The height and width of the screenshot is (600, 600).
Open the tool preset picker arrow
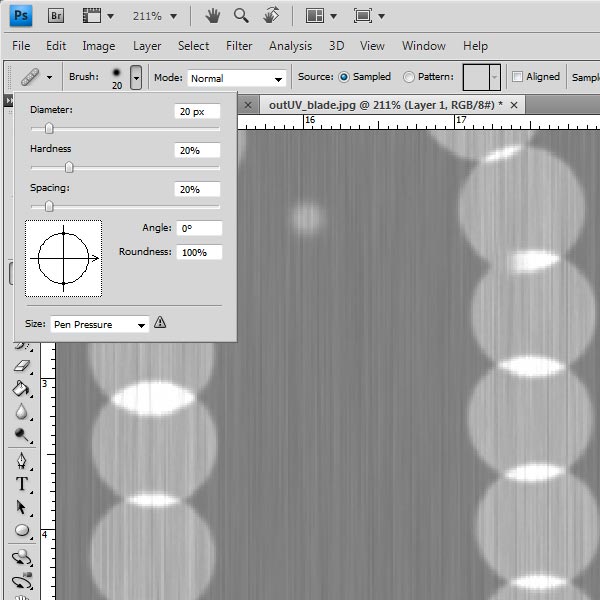pyautogui.click(x=49, y=77)
